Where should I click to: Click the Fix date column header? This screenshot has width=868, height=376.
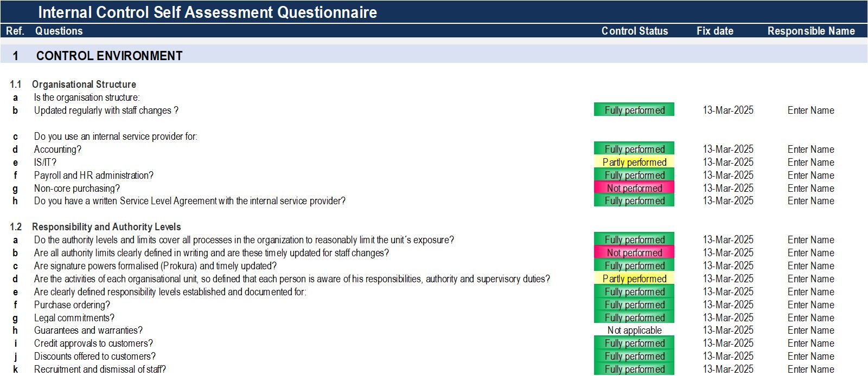pyautogui.click(x=714, y=31)
